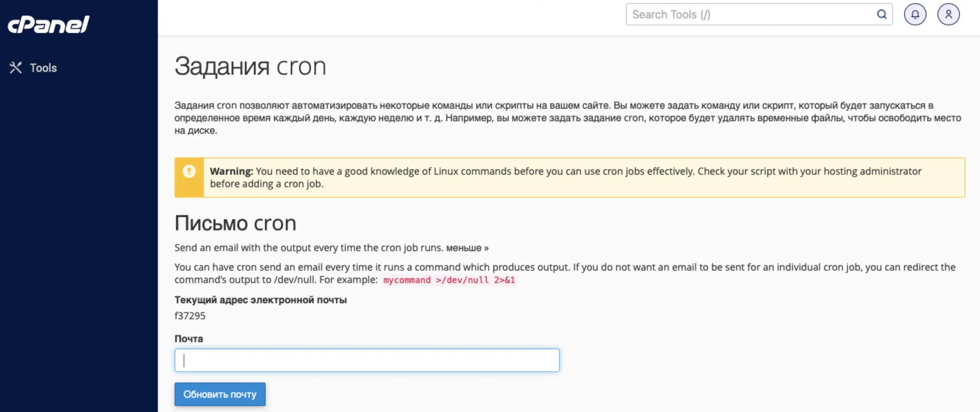
Task: Click the "Send an email with the output" sentence
Action: 308,248
